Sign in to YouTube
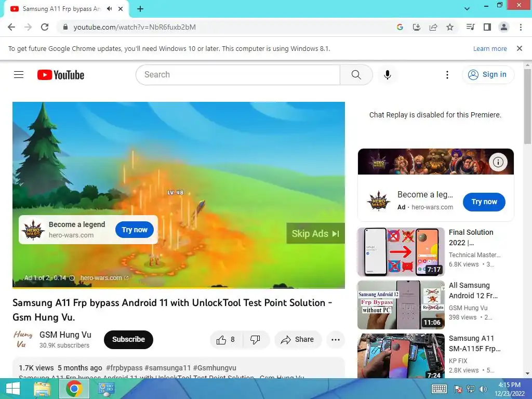The height and width of the screenshot is (399, 532). point(488,75)
